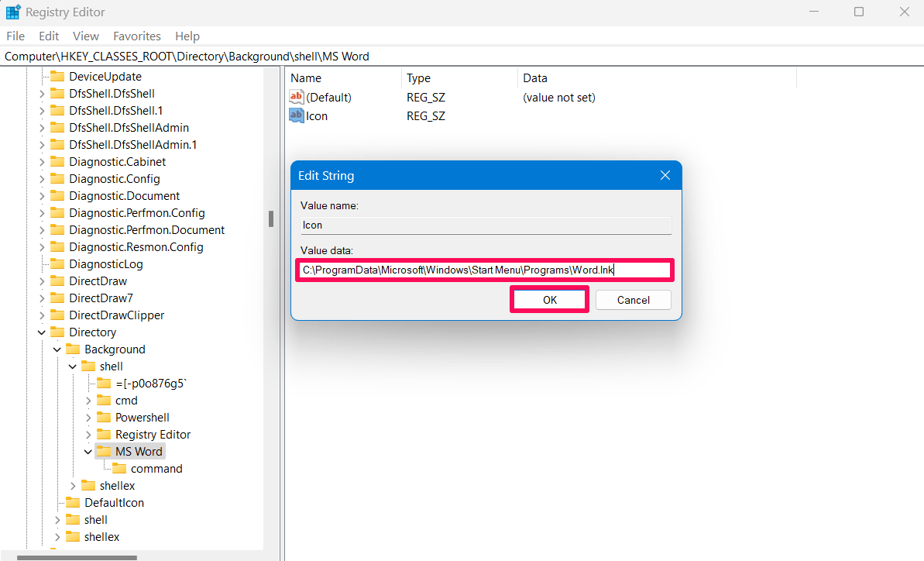The height and width of the screenshot is (561, 924).
Task: Click the "(value not set)" data cell
Action: [559, 97]
